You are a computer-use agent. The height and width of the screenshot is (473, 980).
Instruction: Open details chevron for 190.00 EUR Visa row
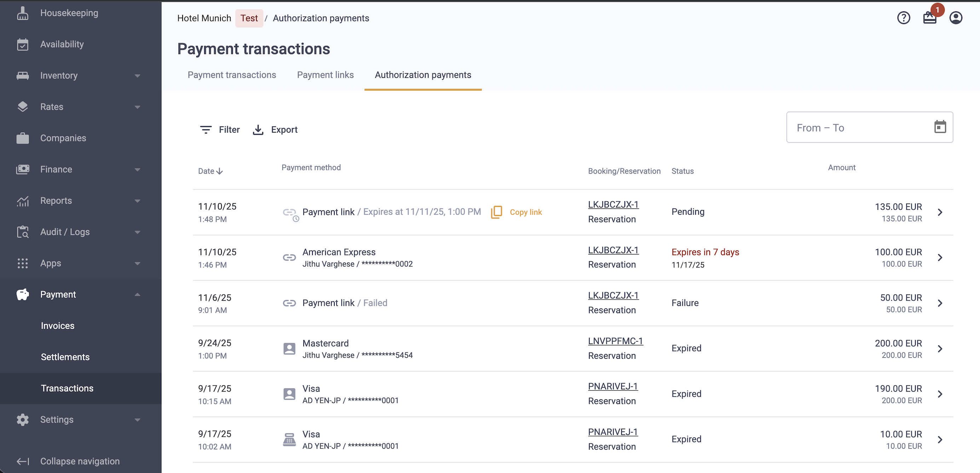click(x=940, y=394)
